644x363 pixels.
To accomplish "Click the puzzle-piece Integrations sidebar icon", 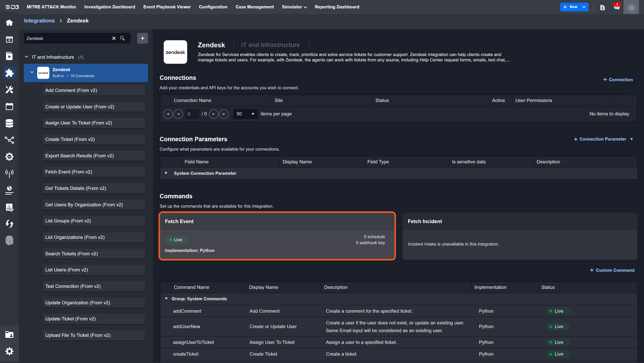I will click(9, 73).
